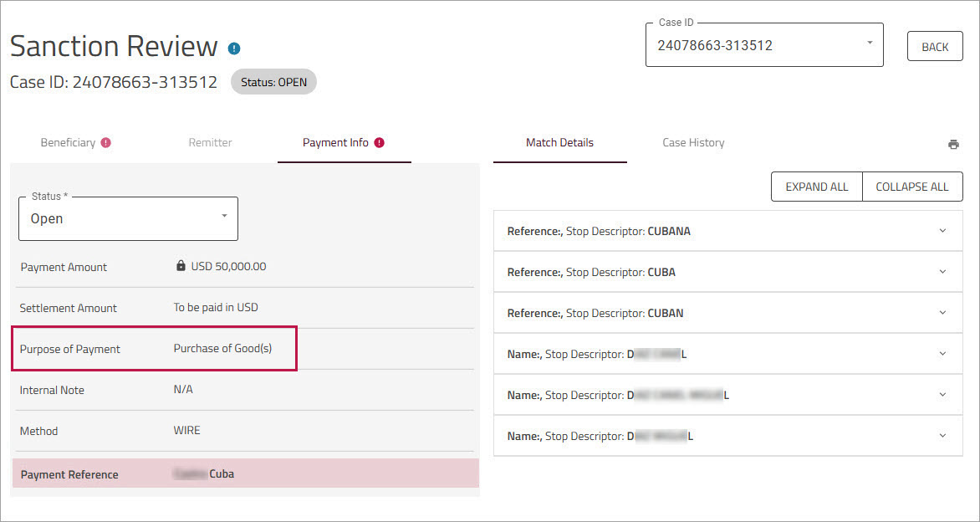Switch to the Case History tab
The width and height of the screenshot is (980, 522).
pos(693,143)
